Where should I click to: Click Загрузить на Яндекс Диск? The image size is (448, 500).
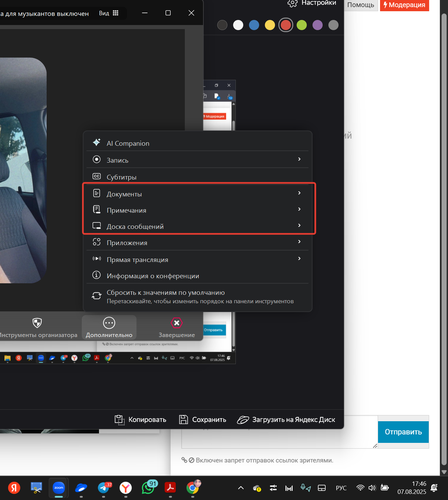286,420
